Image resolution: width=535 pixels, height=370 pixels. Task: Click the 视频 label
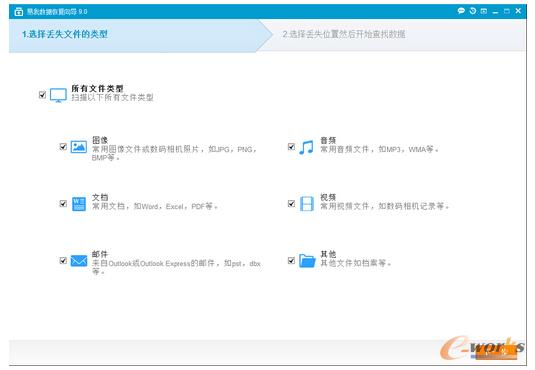coord(328,197)
